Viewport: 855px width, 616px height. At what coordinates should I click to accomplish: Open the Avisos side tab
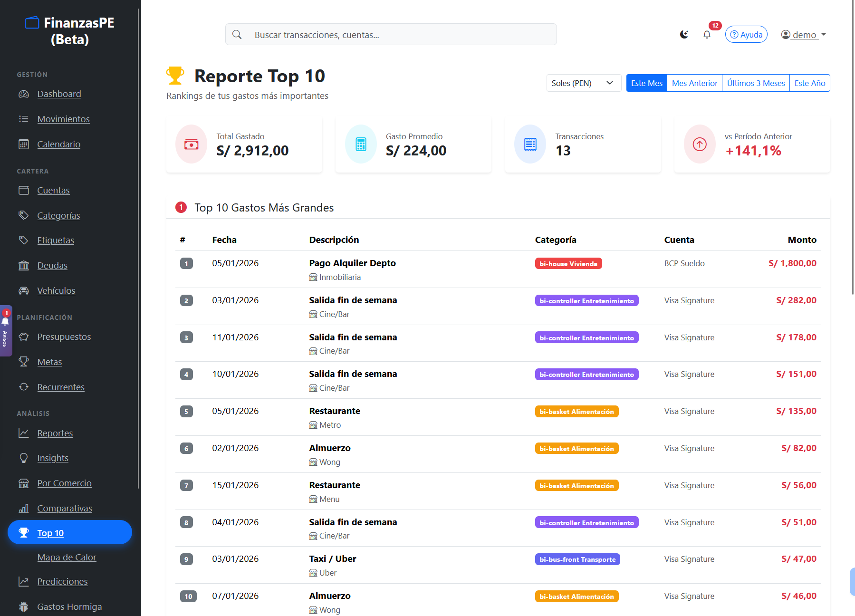[6, 331]
